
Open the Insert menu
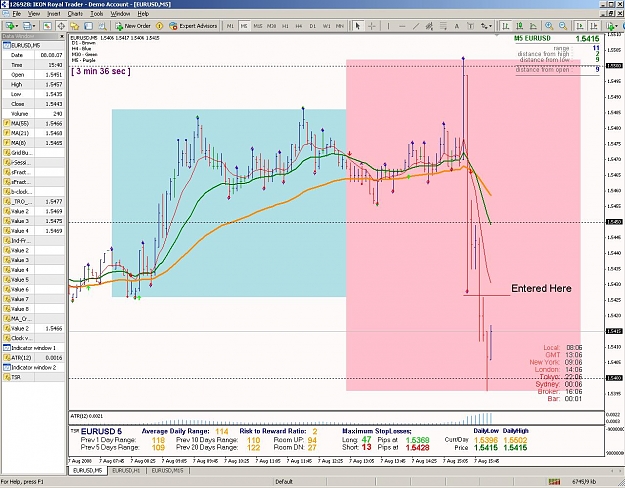53,14
